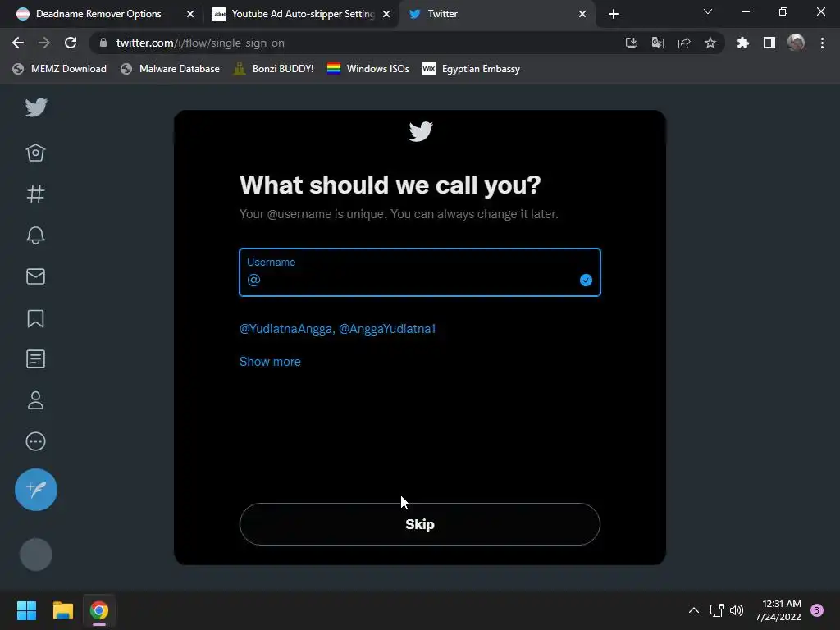Viewport: 840px width, 630px height.
Task: Click the forward navigation arrow
Action: point(44,43)
